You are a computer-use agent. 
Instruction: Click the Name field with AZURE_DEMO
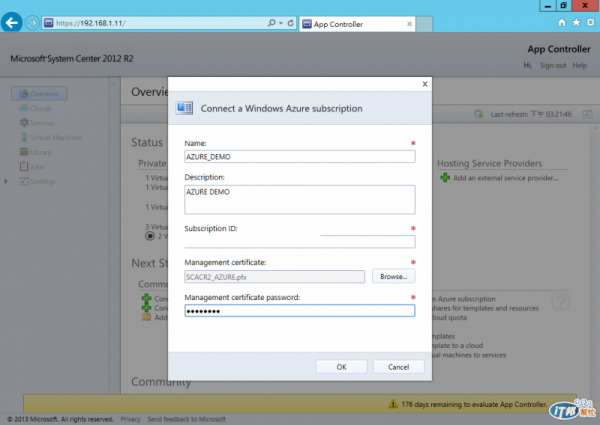(300, 156)
